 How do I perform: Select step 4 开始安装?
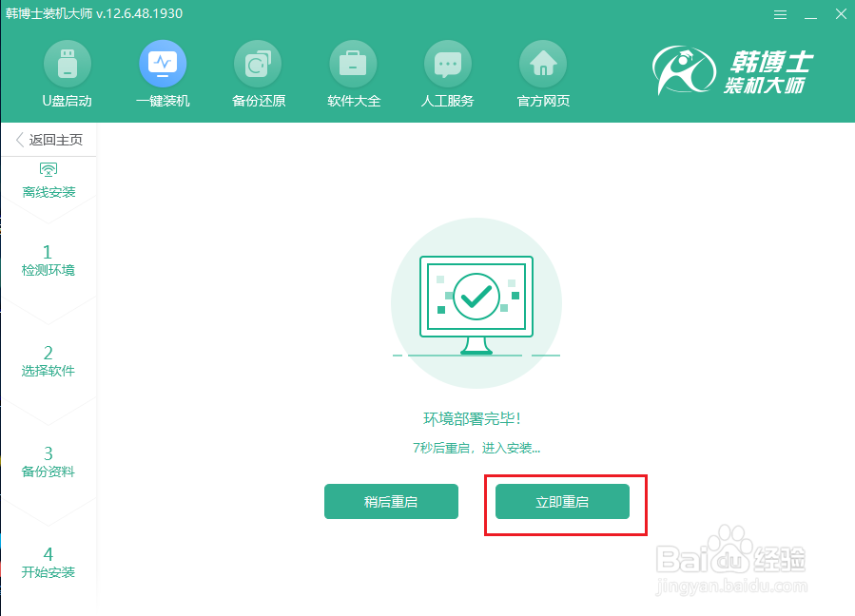49,563
